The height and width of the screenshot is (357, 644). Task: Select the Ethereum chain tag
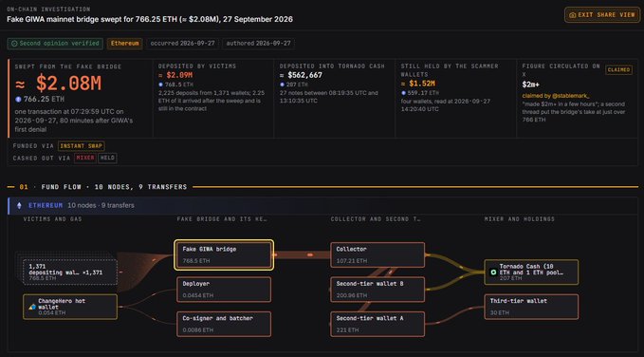coord(125,44)
